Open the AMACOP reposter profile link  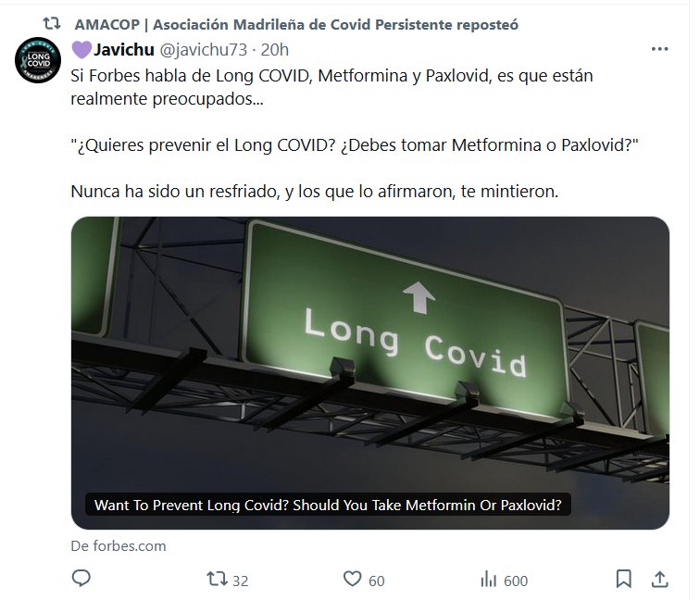(x=296, y=25)
